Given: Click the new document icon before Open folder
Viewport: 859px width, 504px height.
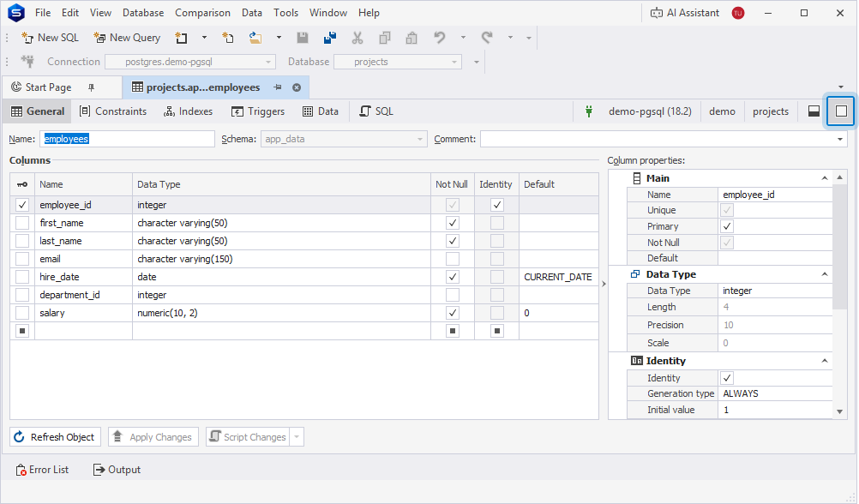Looking at the screenshot, I should point(228,38).
